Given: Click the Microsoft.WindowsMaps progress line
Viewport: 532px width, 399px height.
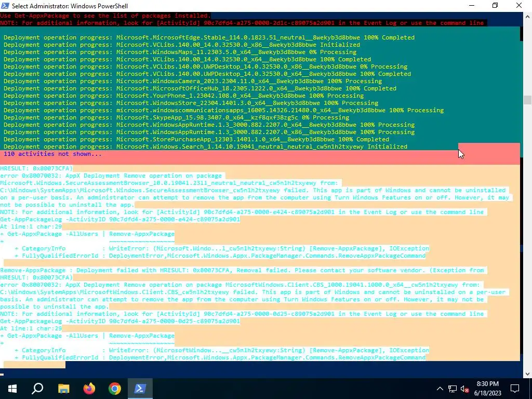Looking at the screenshot, I should [x=180, y=52].
